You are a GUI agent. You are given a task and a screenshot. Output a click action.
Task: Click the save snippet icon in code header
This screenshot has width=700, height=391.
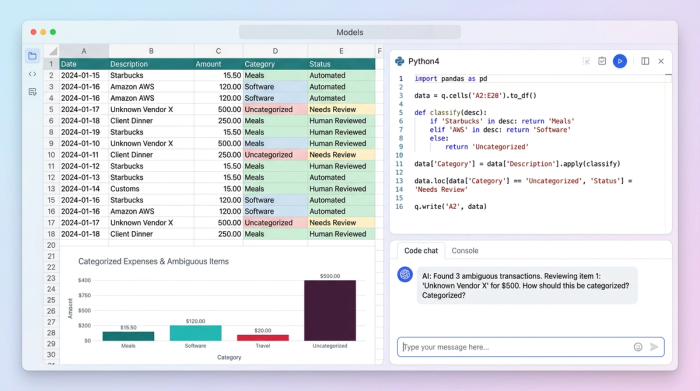(602, 61)
